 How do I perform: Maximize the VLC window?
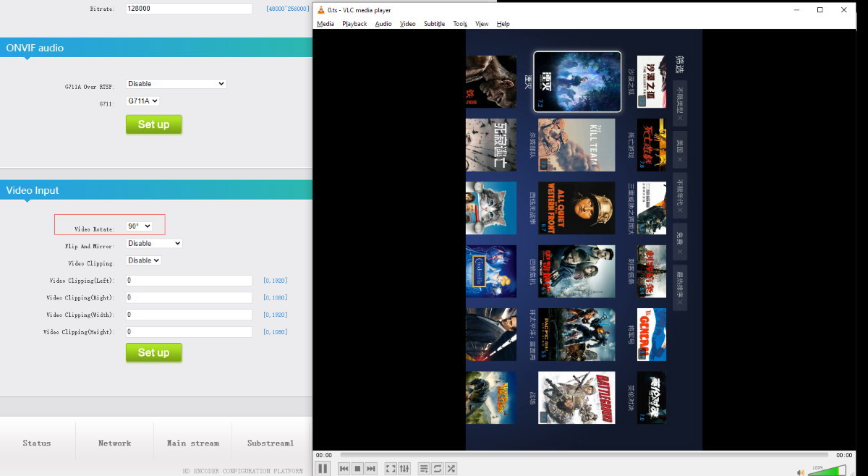pos(820,10)
